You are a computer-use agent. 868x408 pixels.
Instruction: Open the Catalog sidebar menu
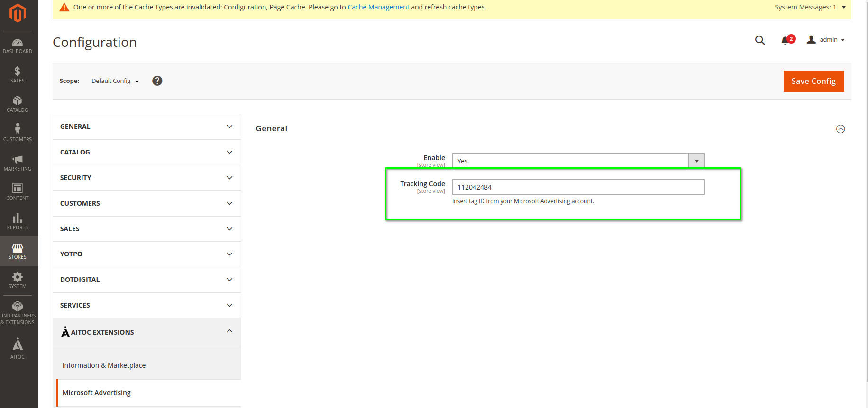click(x=18, y=104)
